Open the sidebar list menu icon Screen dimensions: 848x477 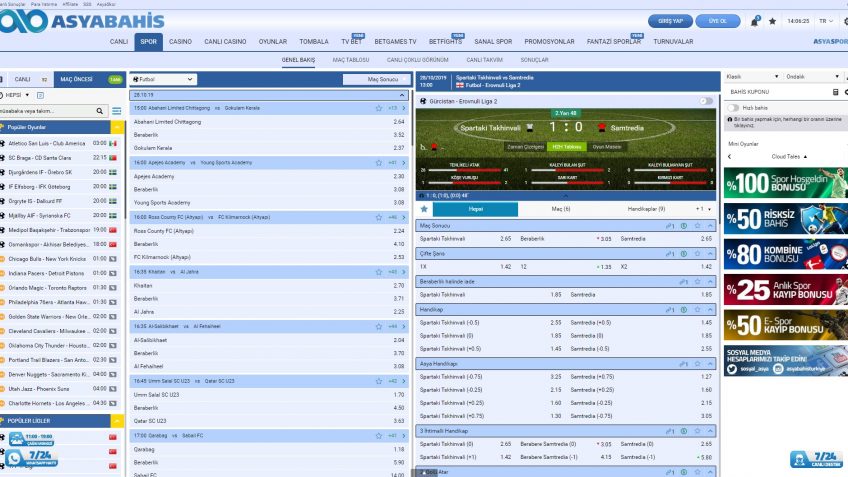pos(101,111)
